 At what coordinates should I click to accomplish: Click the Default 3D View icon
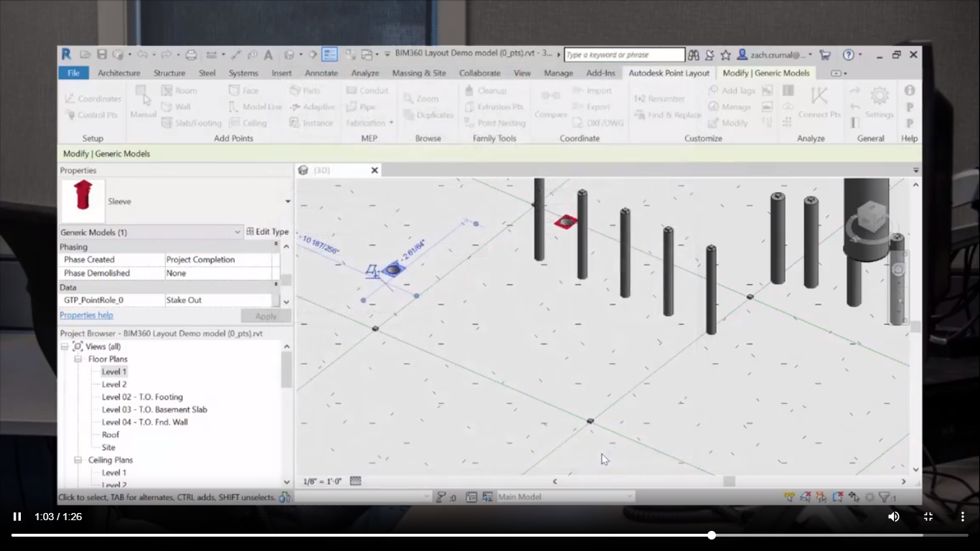(x=288, y=55)
